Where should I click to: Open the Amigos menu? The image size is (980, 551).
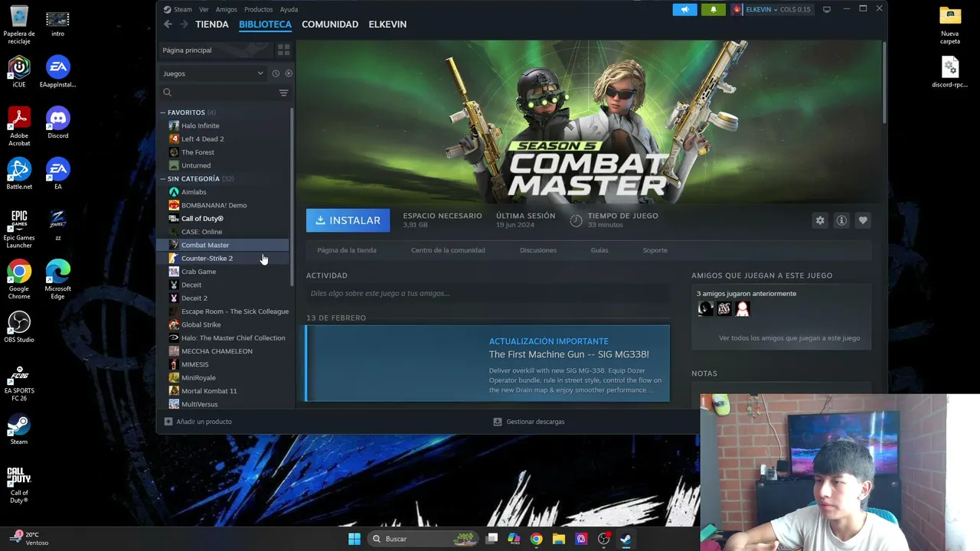point(227,9)
